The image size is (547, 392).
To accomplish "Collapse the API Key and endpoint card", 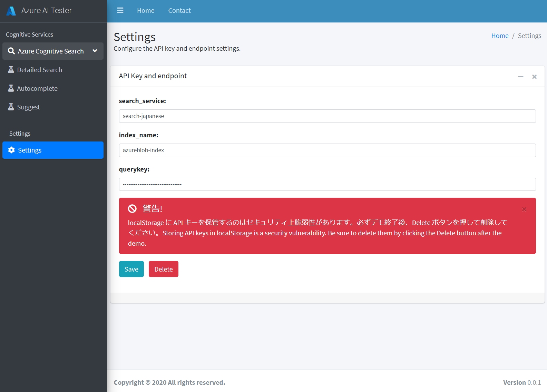I will 520,77.
